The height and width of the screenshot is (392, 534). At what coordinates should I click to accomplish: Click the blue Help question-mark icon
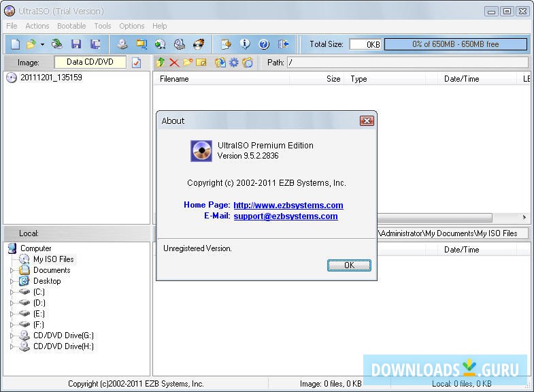264,44
